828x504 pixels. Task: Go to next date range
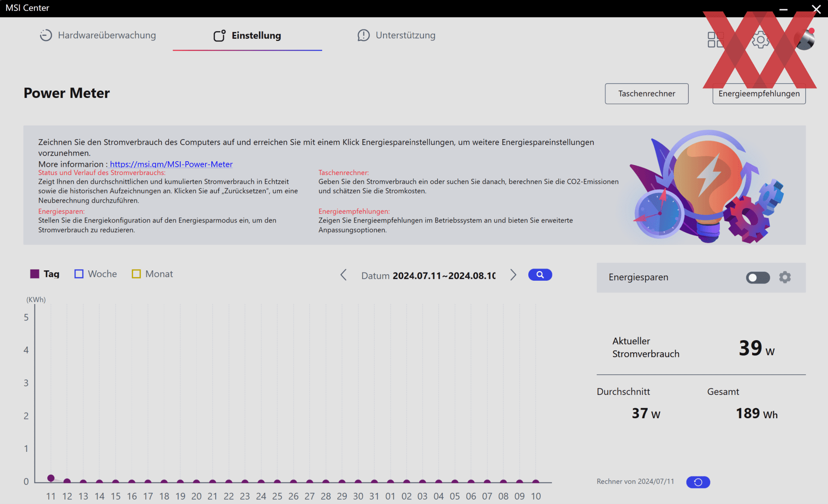tap(513, 275)
